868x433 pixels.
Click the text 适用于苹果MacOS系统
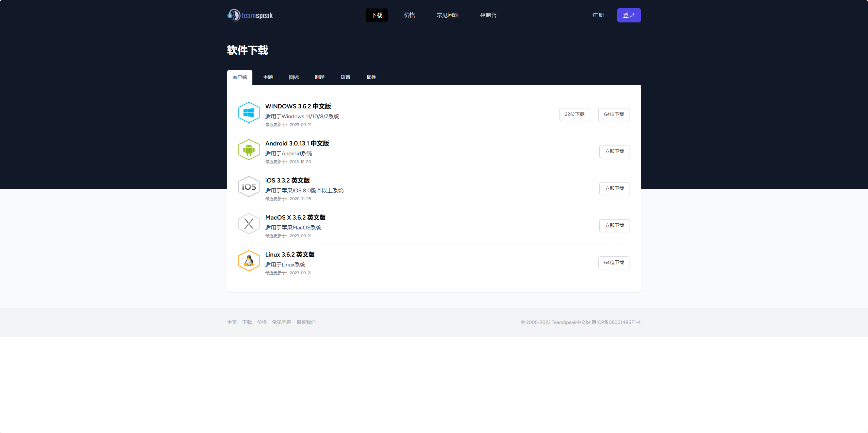(293, 228)
